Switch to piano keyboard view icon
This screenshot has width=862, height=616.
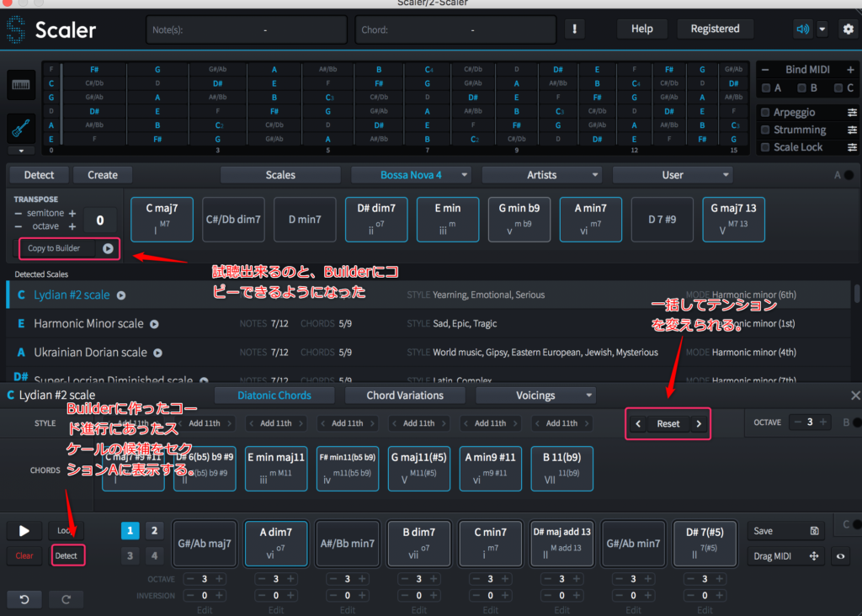21,84
